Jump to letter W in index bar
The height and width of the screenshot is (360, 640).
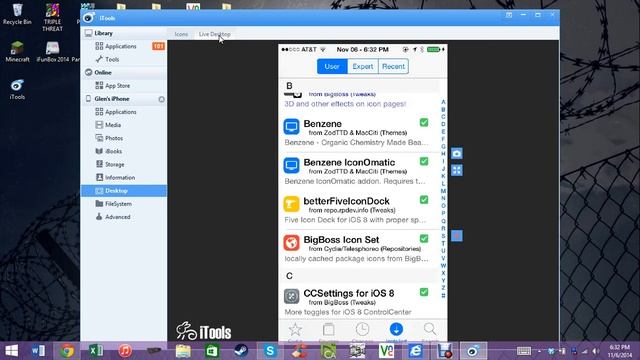coord(443,266)
